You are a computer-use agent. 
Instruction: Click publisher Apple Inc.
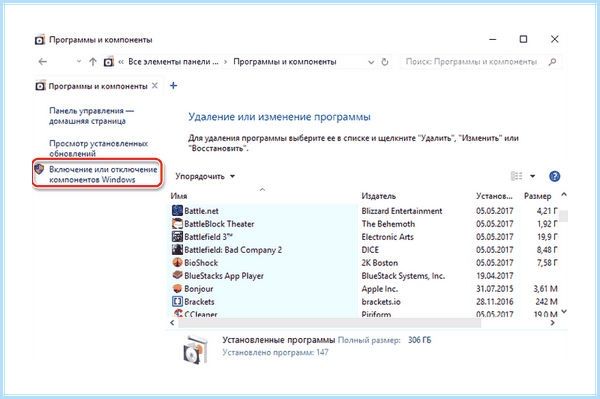pos(380,289)
